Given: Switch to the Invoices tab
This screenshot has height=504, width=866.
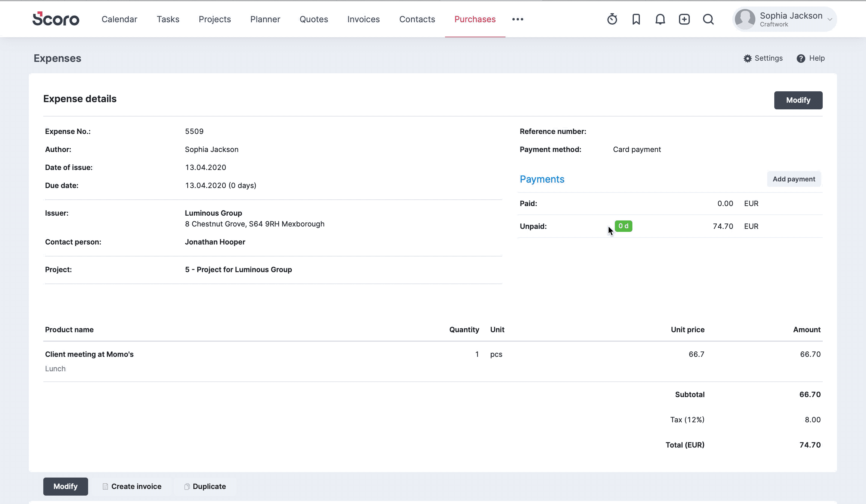Looking at the screenshot, I should (363, 19).
